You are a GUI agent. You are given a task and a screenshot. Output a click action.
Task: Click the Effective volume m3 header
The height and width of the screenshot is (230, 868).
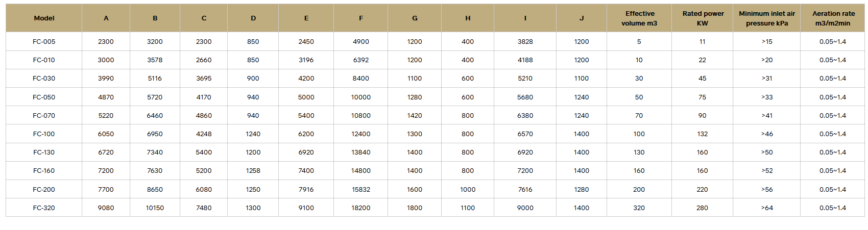point(639,18)
